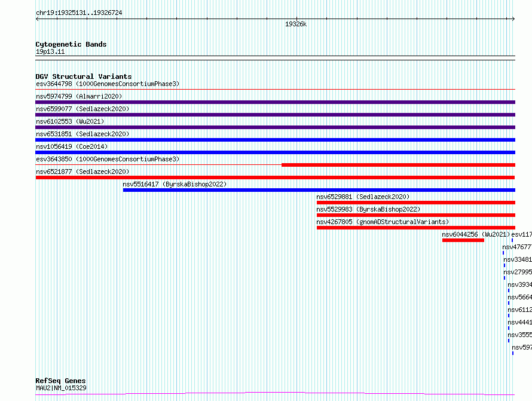Click the chr19:19325131..19326724 coordinate label
The width and height of the screenshot is (532, 401).
click(79, 13)
